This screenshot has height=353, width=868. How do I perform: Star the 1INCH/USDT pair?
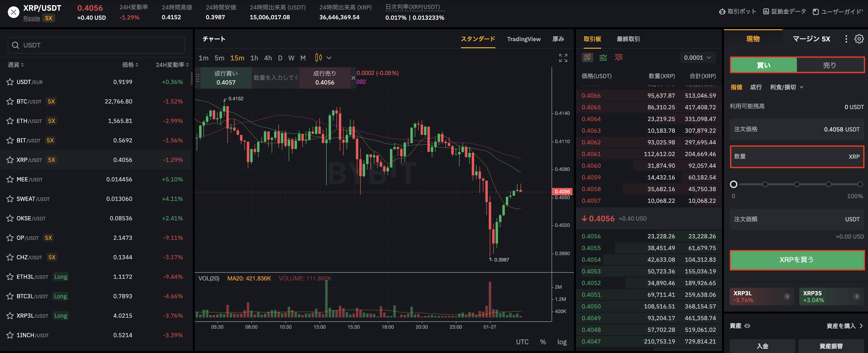(10, 335)
